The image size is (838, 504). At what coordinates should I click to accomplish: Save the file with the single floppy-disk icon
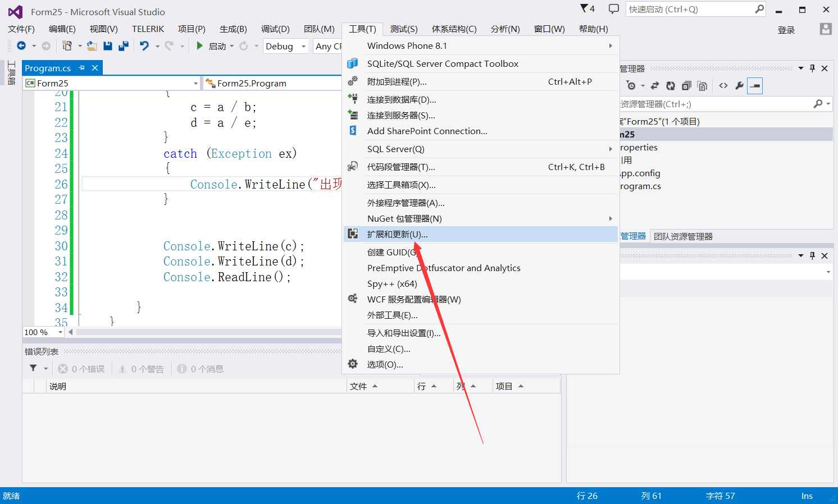[x=108, y=46]
